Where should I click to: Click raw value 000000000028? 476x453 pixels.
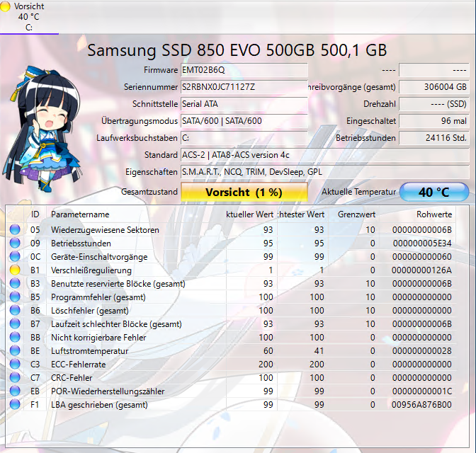(x=422, y=351)
